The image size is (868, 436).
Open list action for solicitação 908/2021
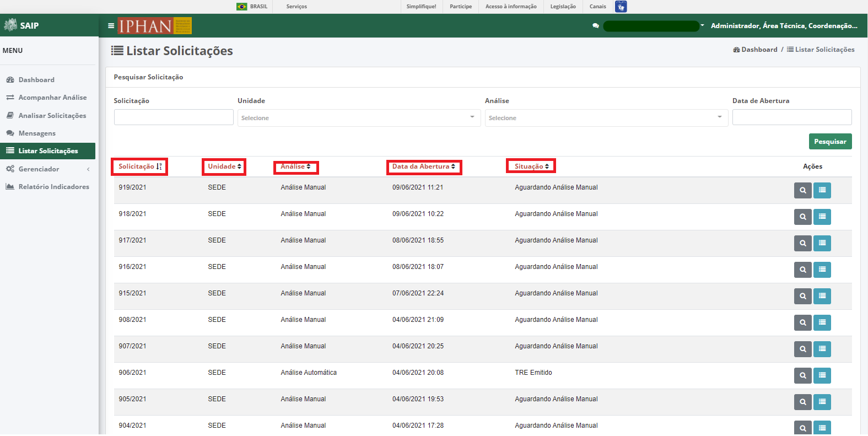[822, 322]
